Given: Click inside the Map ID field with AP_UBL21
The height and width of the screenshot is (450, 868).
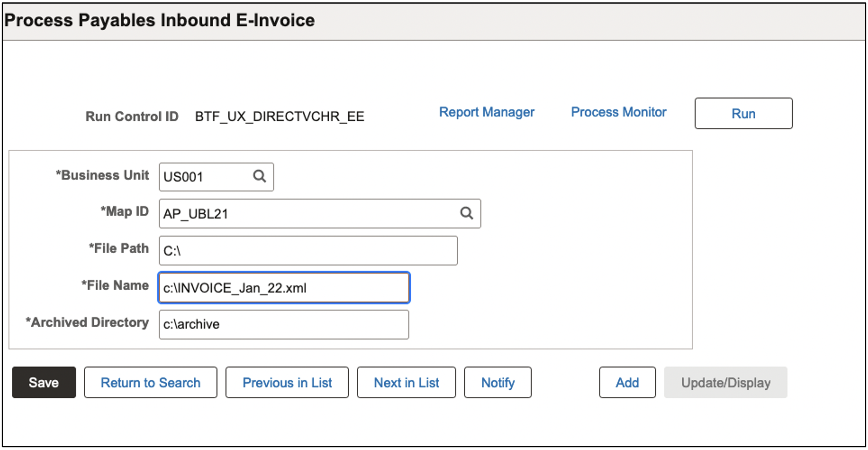Looking at the screenshot, I should click(303, 213).
